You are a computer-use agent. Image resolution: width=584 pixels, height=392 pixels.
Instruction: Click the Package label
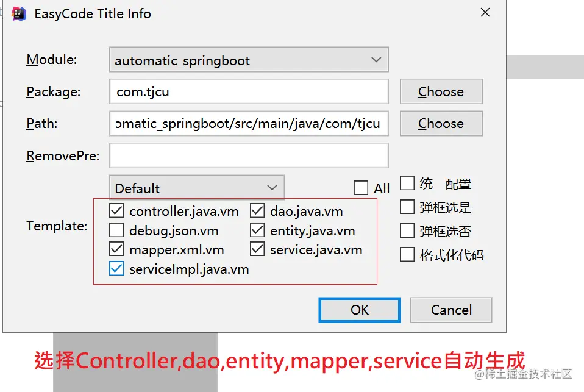53,91
